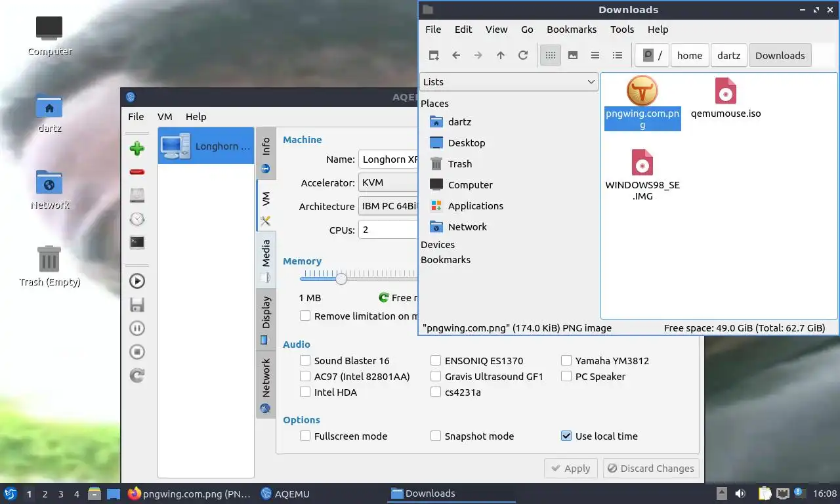Click the hard disk icon in AQEMU toolbar

[137, 196]
